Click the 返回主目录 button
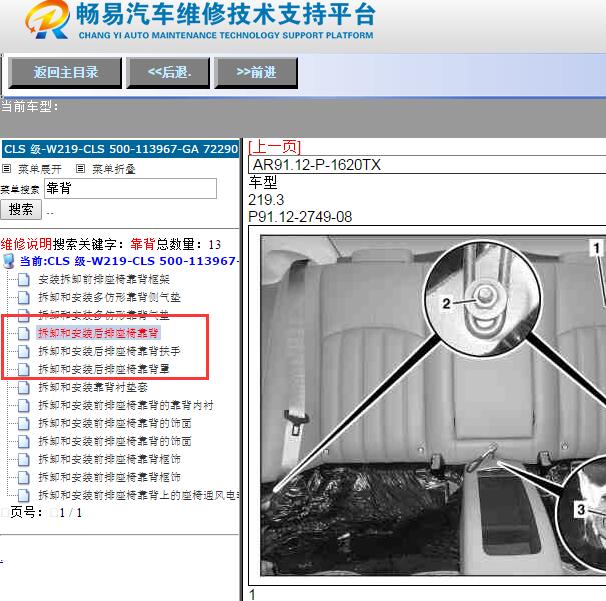 (x=65, y=73)
